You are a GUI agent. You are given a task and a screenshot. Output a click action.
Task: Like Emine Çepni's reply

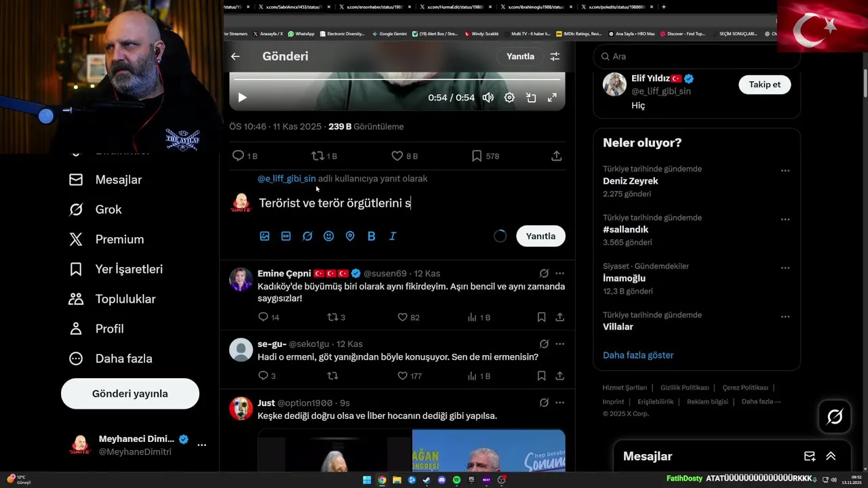point(408,317)
